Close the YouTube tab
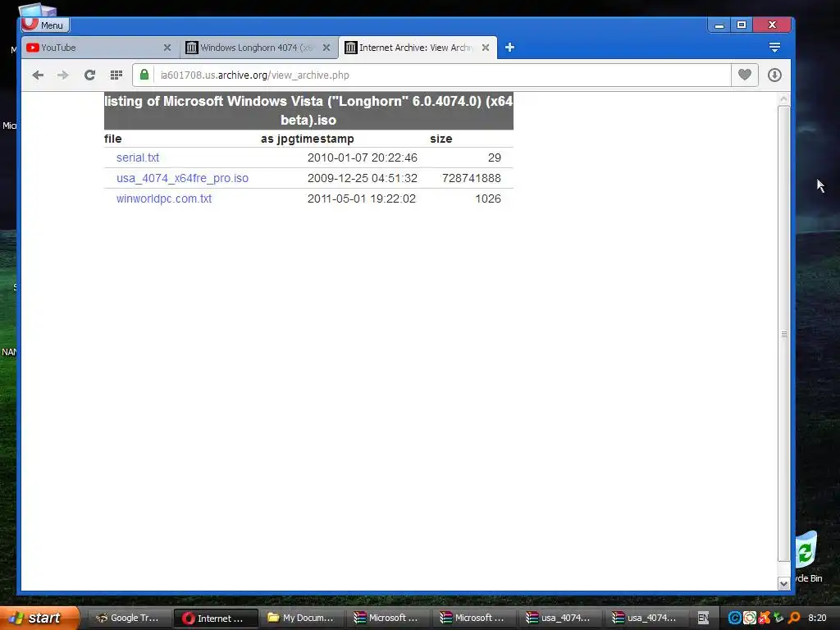 167,48
